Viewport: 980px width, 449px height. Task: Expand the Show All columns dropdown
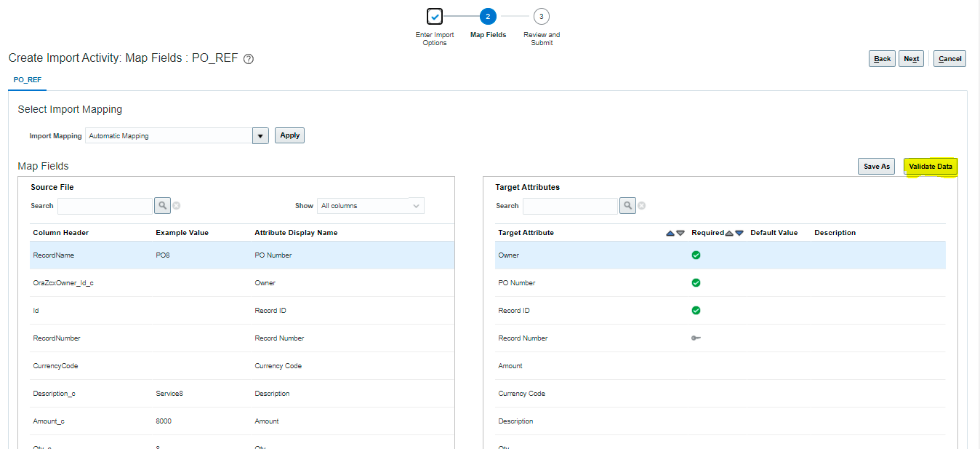click(417, 206)
